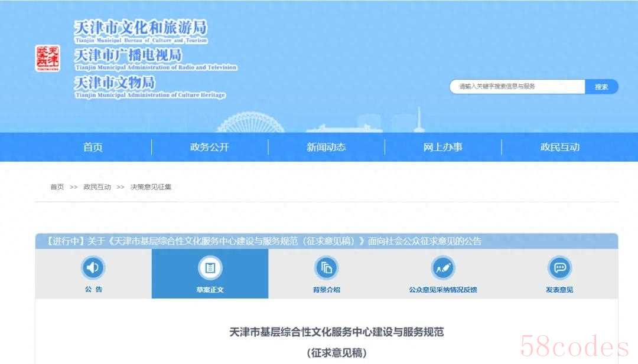Go to 政民互动 in the breadcrumb
This screenshot has height=364, width=638.
coord(97,187)
